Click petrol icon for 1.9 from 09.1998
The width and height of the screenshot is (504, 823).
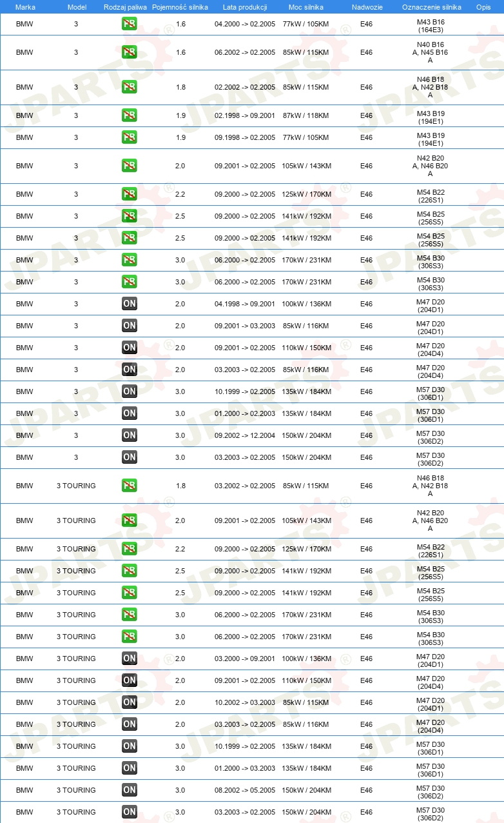coord(130,137)
